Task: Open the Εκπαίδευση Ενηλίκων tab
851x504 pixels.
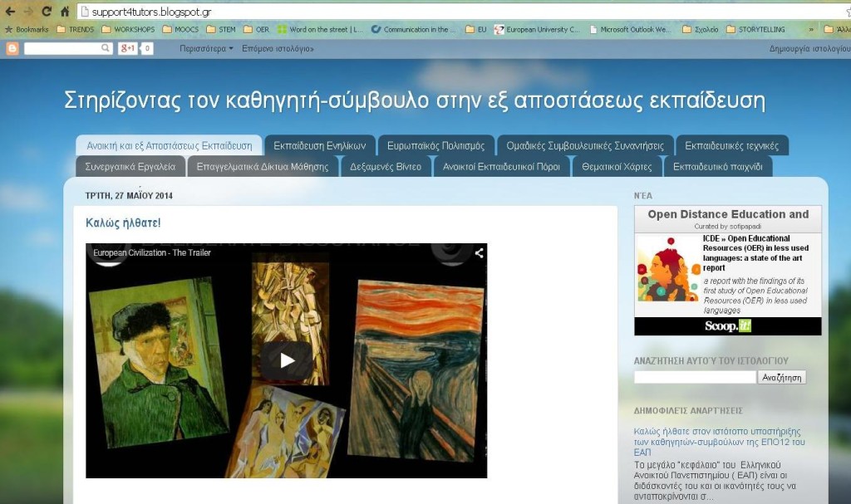Action: pos(320,145)
